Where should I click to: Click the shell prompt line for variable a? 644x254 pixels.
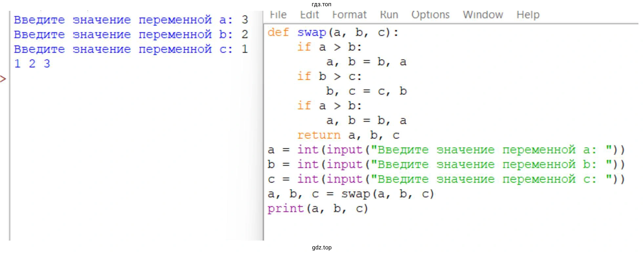[131, 20]
